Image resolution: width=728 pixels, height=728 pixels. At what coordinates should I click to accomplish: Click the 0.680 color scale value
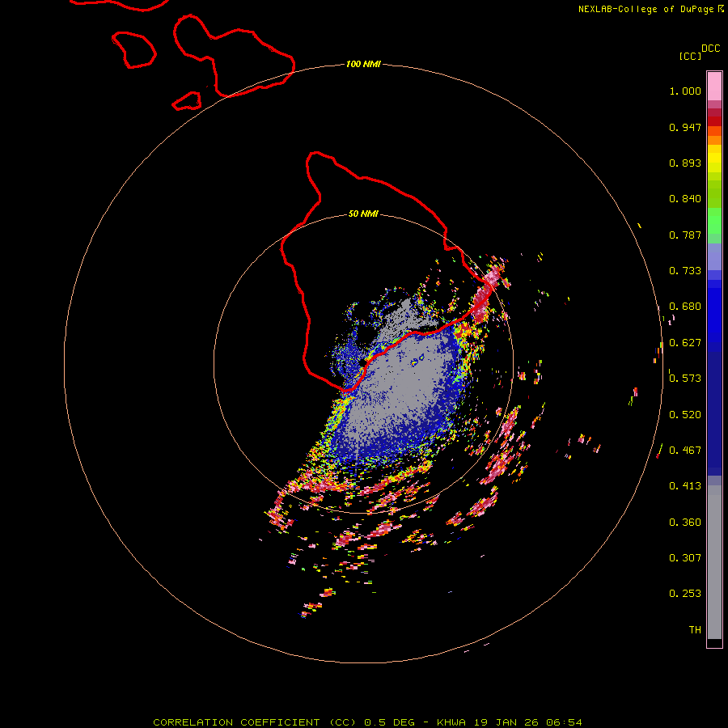(x=685, y=307)
